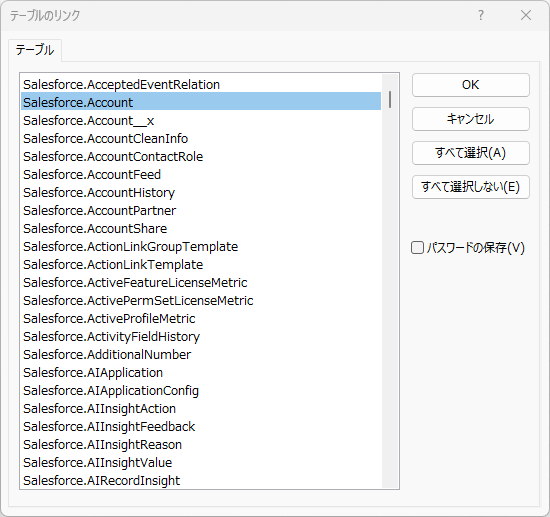This screenshot has height=517, width=550.
Task: Click the help question mark icon
Action: coord(481,15)
